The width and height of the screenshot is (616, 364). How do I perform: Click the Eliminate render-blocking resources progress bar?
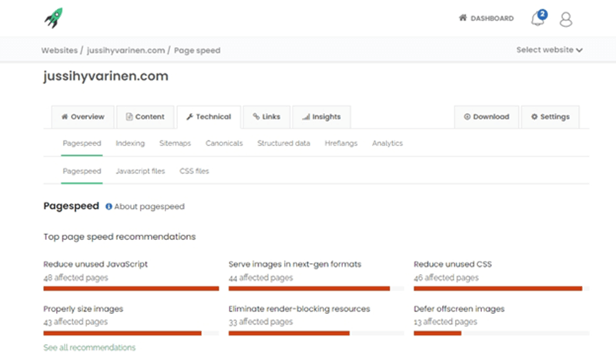point(316,333)
